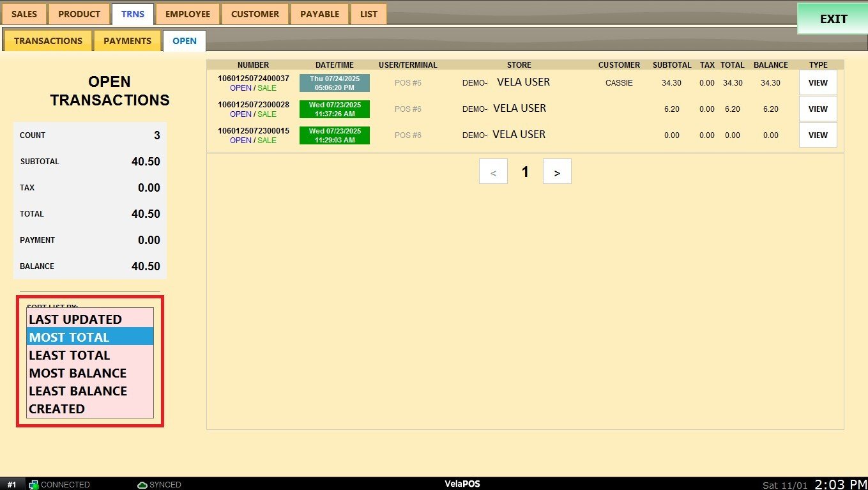Open the EMPLOYEE tab
Viewport: 868px width, 490px height.
pos(188,14)
